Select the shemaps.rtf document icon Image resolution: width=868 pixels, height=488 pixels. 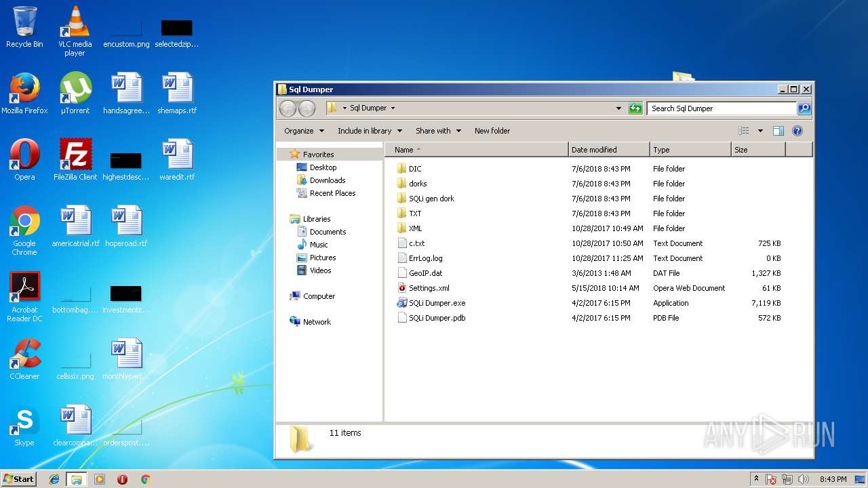pyautogui.click(x=177, y=94)
